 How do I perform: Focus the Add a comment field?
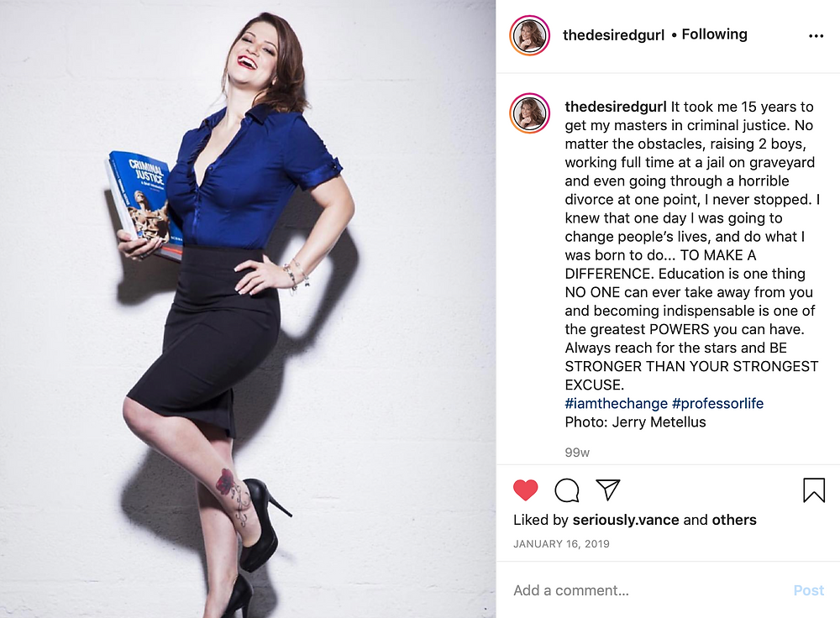[648, 590]
